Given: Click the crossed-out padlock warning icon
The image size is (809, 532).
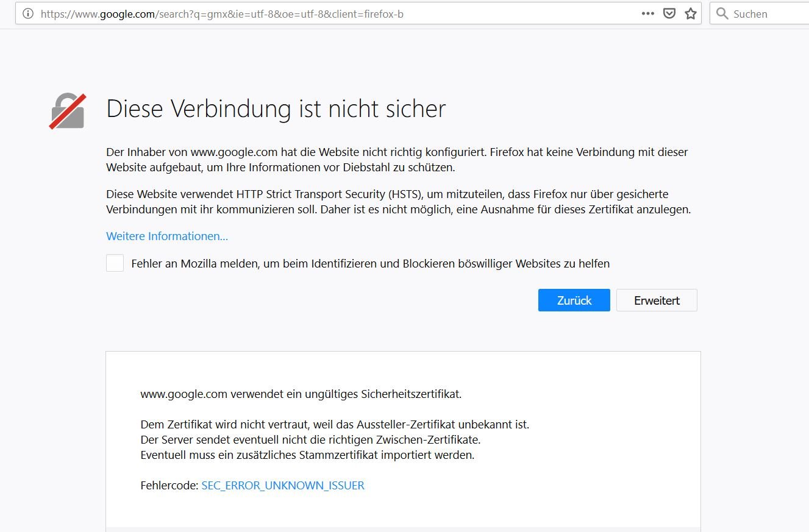Looking at the screenshot, I should coord(67,111).
